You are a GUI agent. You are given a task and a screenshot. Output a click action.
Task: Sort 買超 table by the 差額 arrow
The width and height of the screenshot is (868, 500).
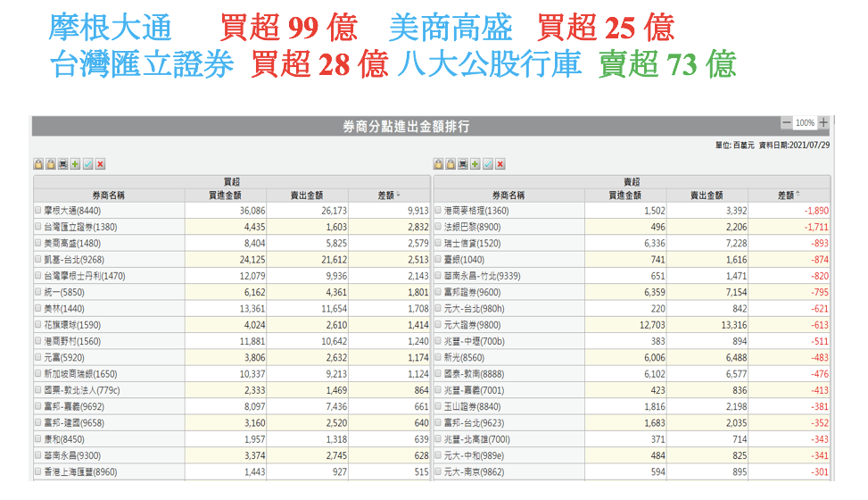coord(398,196)
